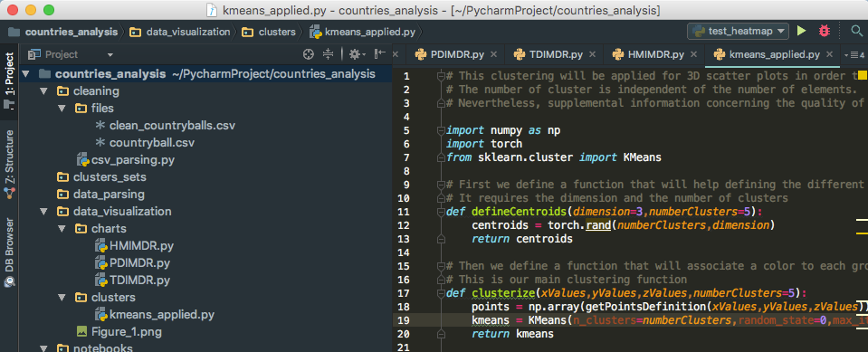The image size is (868, 352).
Task: Click Collapse All icon in Project panel
Action: (329, 53)
